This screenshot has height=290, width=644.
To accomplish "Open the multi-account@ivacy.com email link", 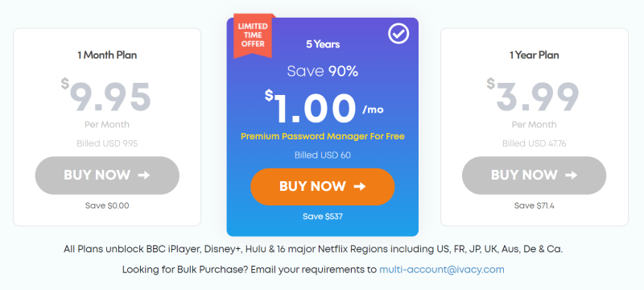I will (x=441, y=270).
